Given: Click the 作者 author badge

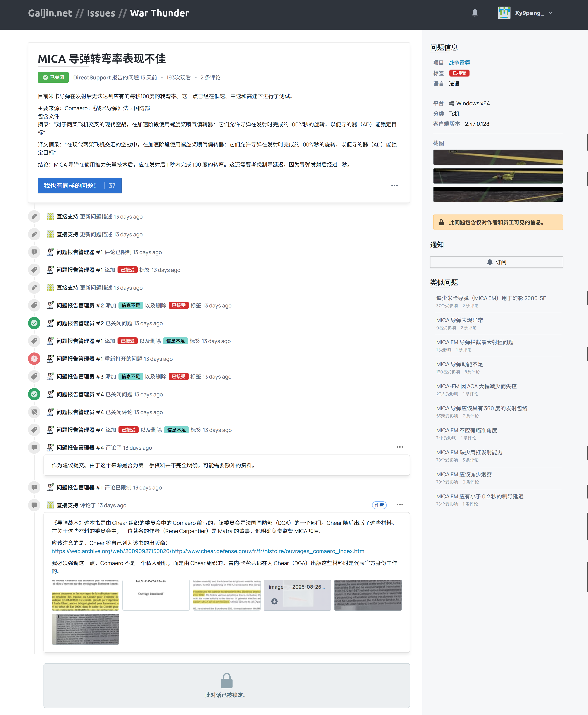Looking at the screenshot, I should point(379,505).
